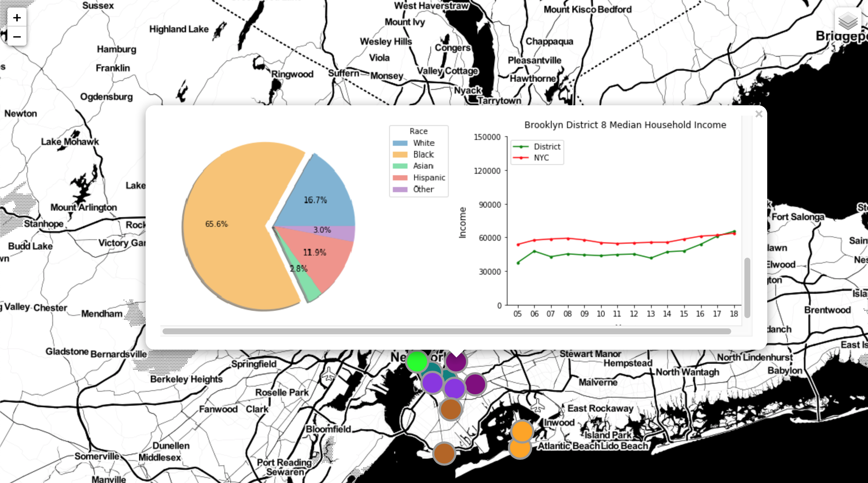This screenshot has width=868, height=483.
Task: Click the 05 x-axis year label
Action: click(x=517, y=314)
